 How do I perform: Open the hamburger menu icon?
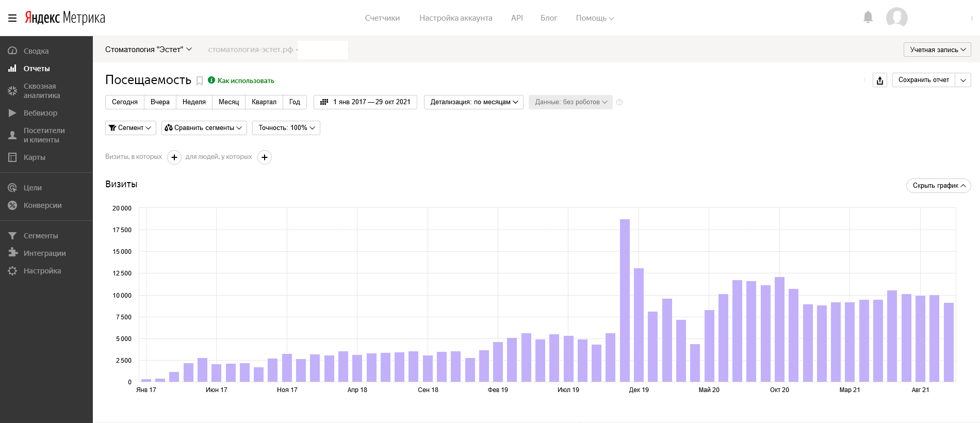[12, 18]
